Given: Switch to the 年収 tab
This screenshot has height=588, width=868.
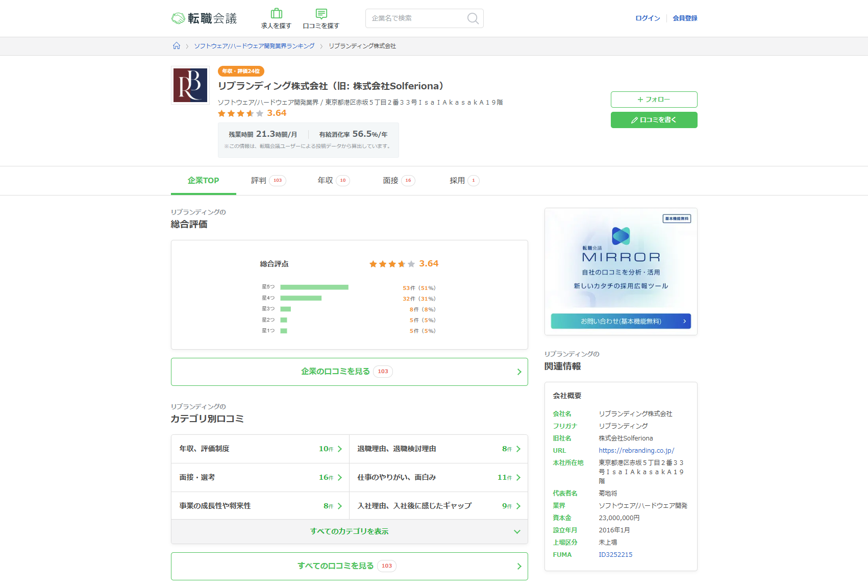Looking at the screenshot, I should click(x=333, y=181).
